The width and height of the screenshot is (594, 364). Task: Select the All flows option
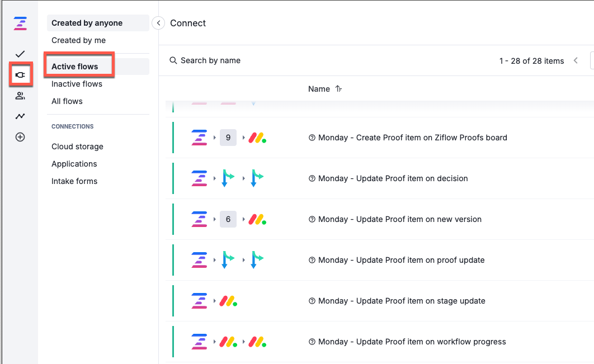point(67,101)
